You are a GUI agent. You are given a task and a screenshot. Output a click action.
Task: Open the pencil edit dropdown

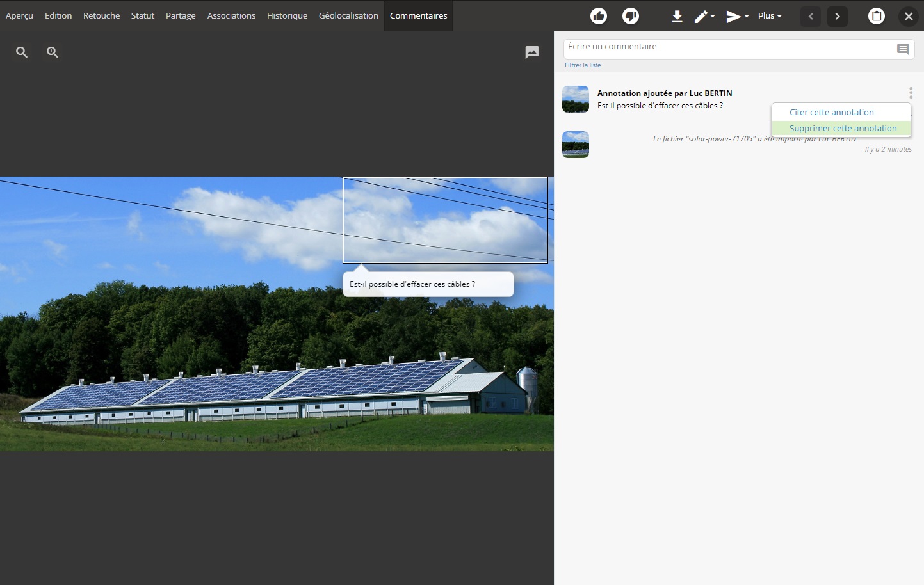click(704, 16)
